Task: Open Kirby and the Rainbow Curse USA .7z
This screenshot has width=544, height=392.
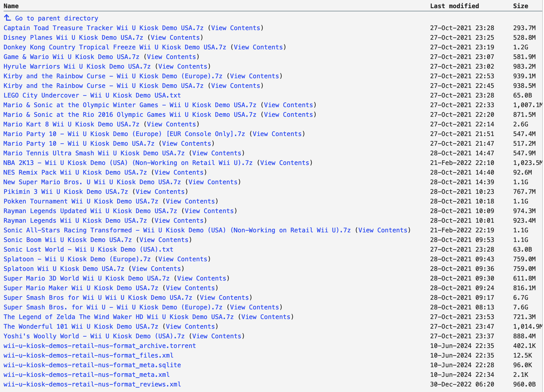Action: click(x=104, y=86)
